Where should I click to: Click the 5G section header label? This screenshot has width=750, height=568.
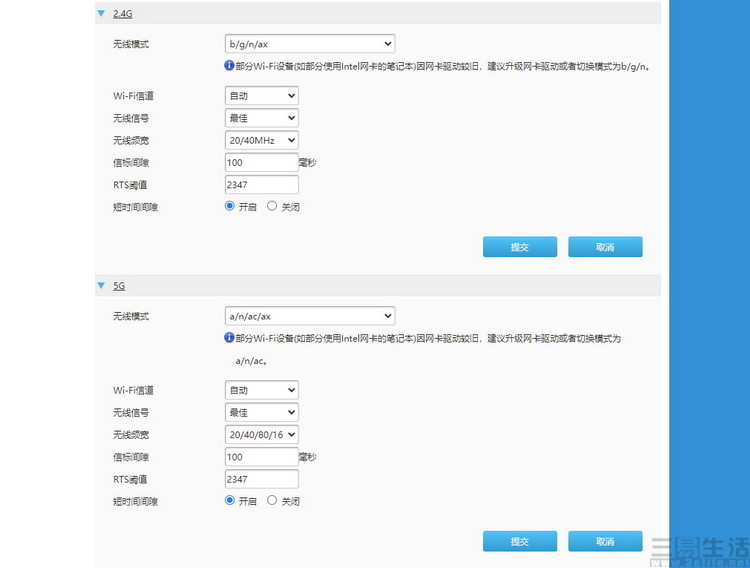click(119, 286)
